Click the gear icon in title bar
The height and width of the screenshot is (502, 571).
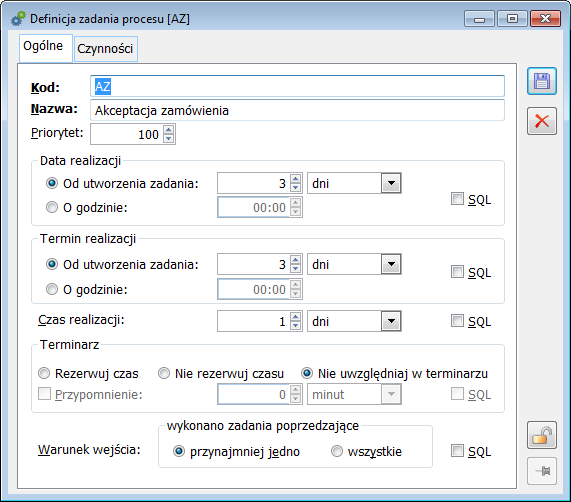(x=18, y=19)
